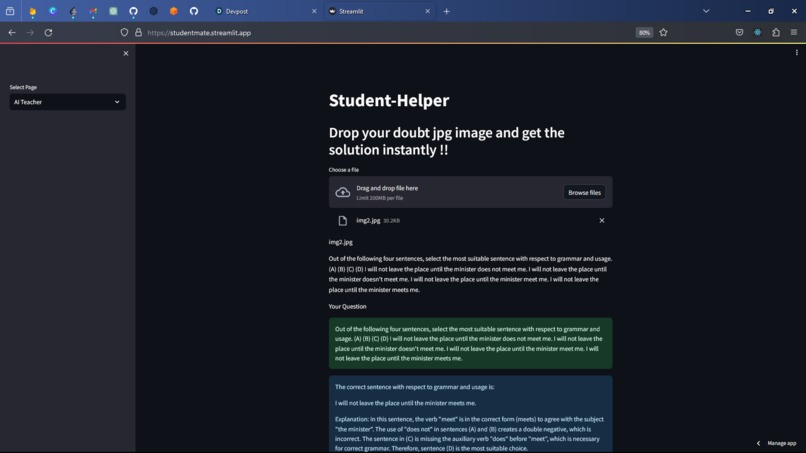806x453 pixels.
Task: Click the 'Your Question' label
Action: pyautogui.click(x=347, y=306)
